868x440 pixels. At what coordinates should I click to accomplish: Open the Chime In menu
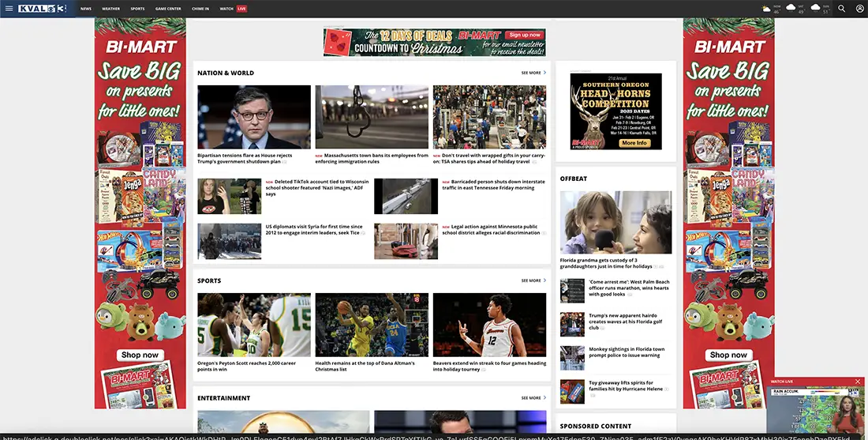[200, 9]
